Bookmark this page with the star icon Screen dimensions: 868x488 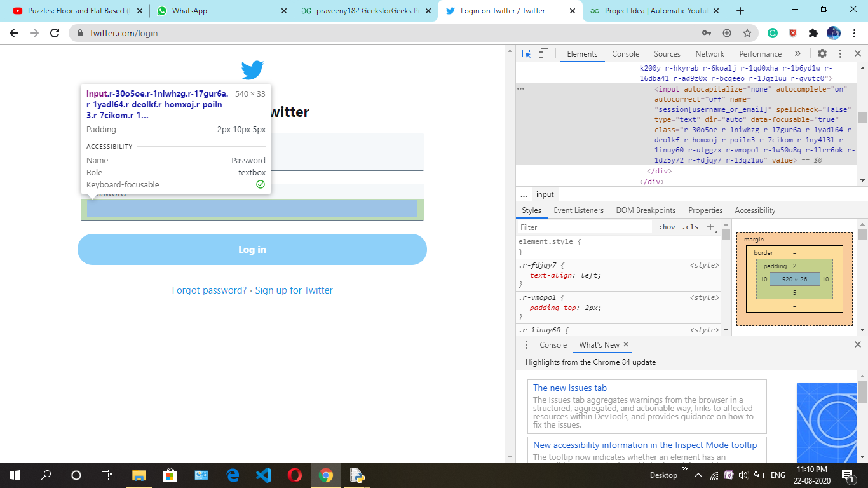(x=747, y=33)
